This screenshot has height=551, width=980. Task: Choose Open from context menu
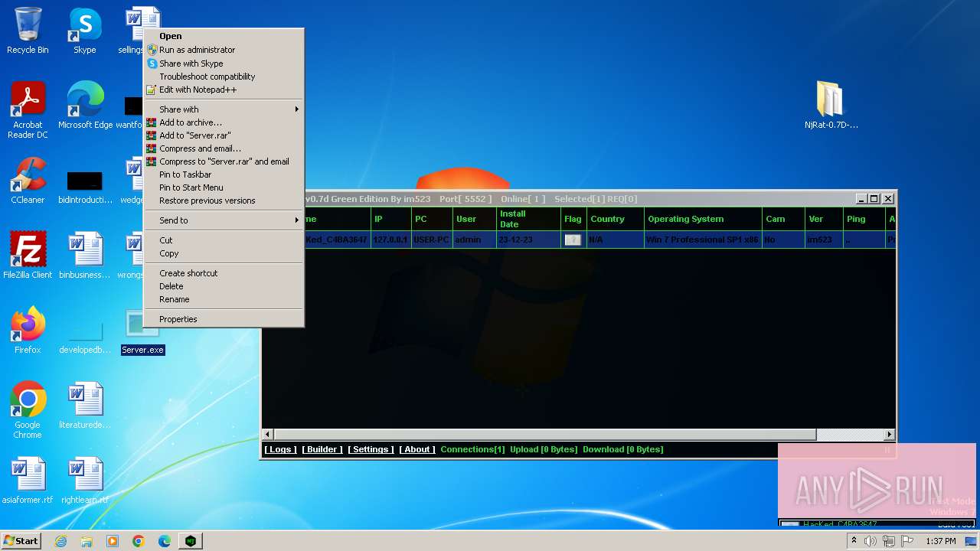224,36
